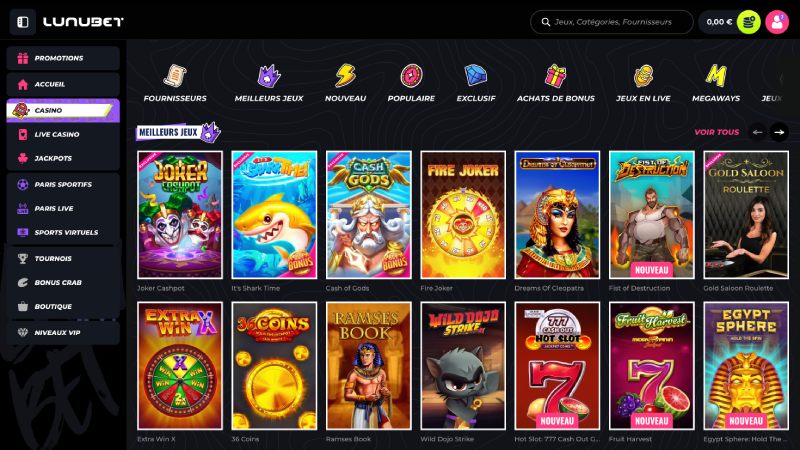The image size is (800, 450).
Task: Open the Dreams Of Cleopatra game thumbnail
Action: 557,214
